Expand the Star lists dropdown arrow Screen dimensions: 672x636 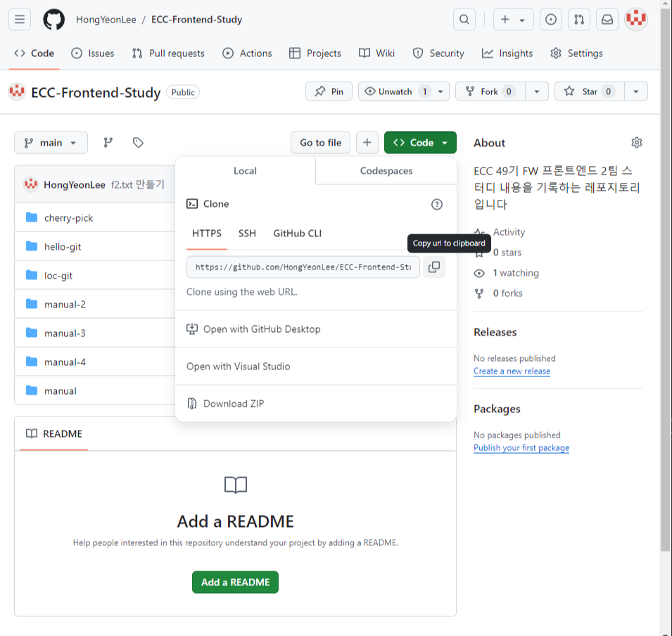[x=636, y=91]
